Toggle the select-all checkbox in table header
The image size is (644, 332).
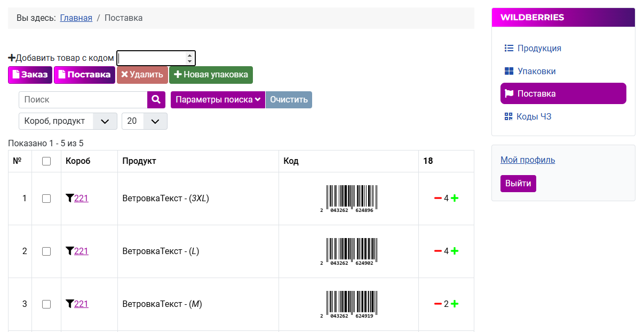(46, 161)
